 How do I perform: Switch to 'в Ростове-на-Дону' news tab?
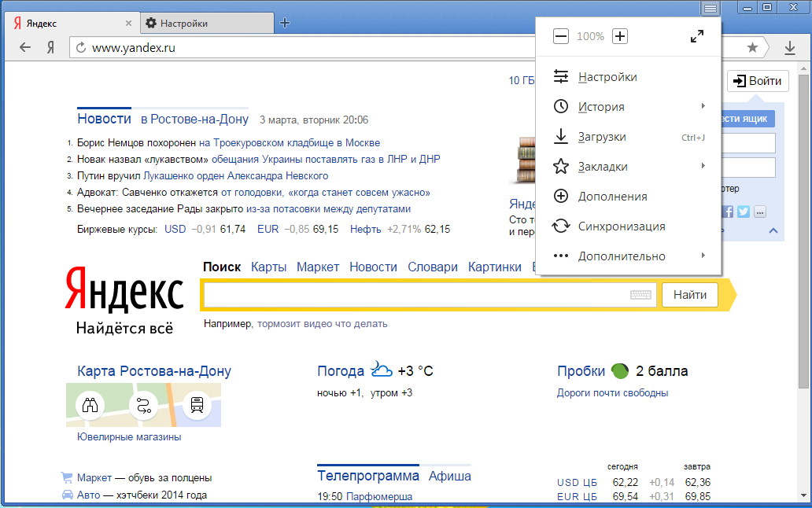pyautogui.click(x=194, y=120)
